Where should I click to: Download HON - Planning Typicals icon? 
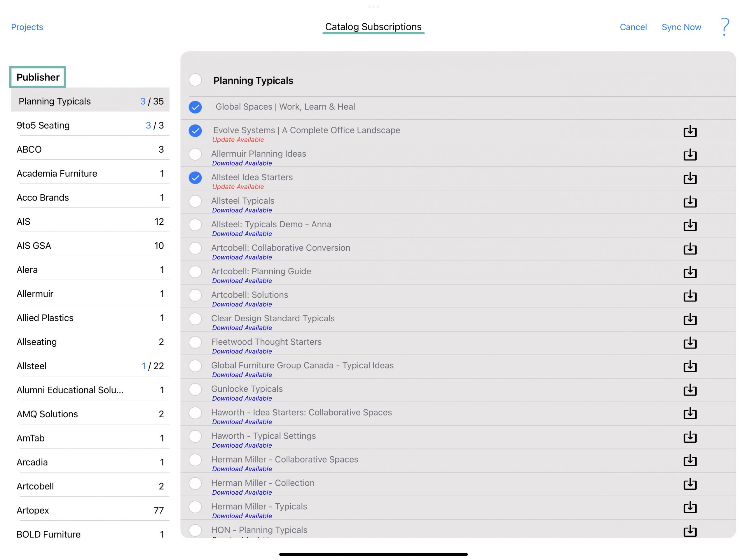pyautogui.click(x=690, y=531)
